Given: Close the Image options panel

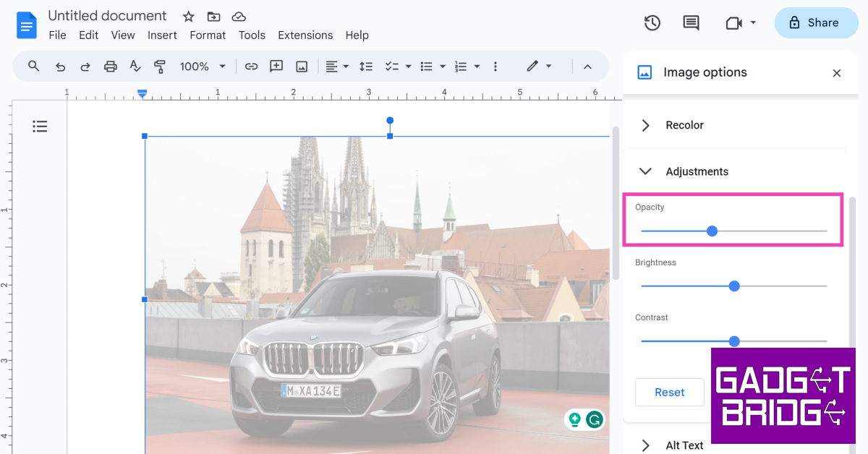Looking at the screenshot, I should coord(836,73).
